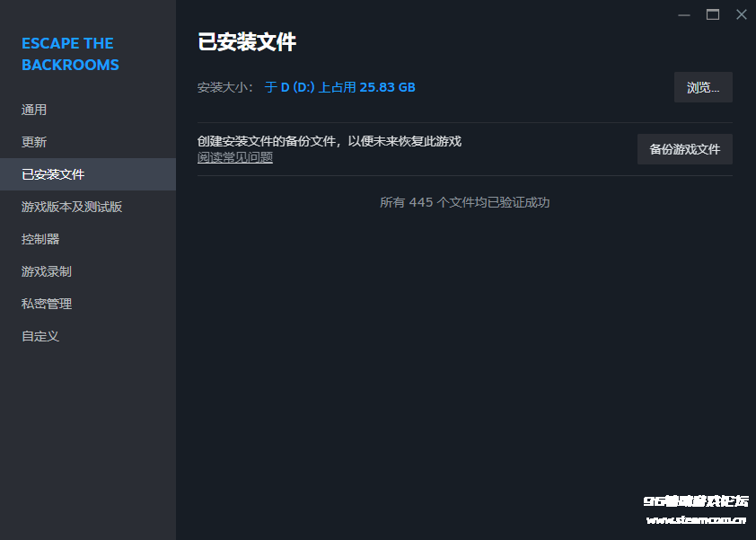Go to the 控制器 tab
The image size is (756, 540).
coord(88,239)
